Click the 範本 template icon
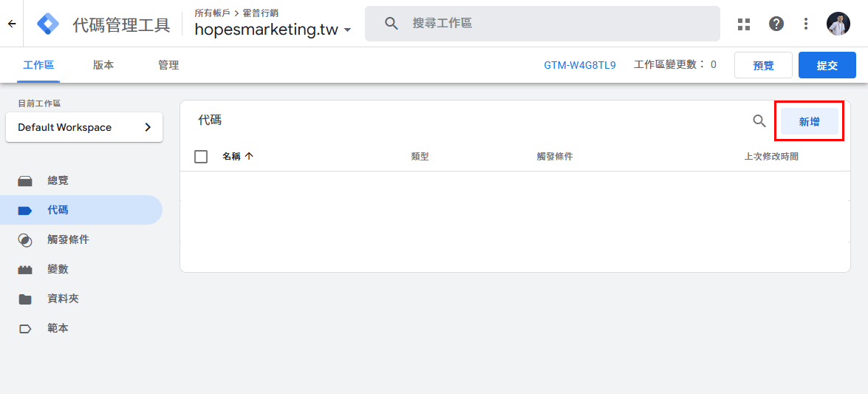The height and width of the screenshot is (394, 868). pos(25,329)
